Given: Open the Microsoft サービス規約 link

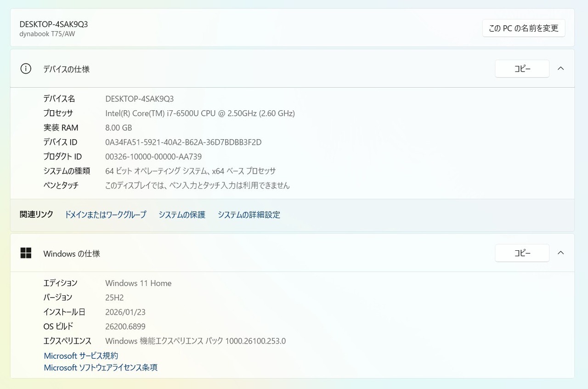Looking at the screenshot, I should coord(81,355).
